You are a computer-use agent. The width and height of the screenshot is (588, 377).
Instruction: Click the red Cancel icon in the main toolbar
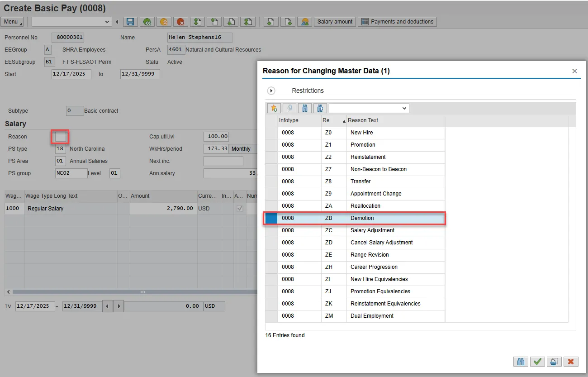point(181,22)
